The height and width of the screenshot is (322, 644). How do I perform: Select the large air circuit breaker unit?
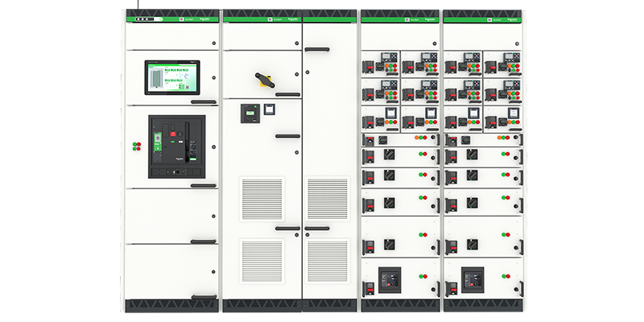point(176,147)
